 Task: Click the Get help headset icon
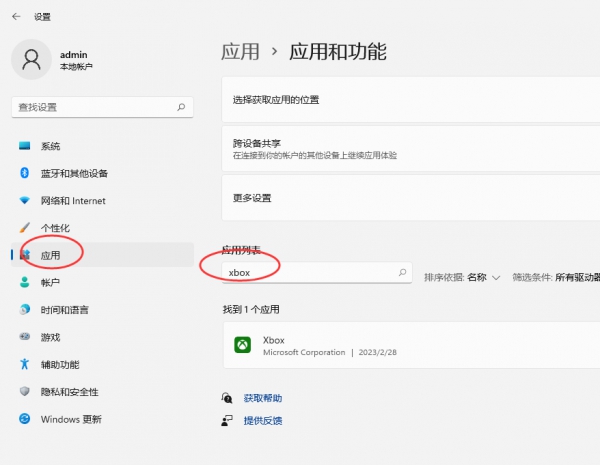[227, 398]
